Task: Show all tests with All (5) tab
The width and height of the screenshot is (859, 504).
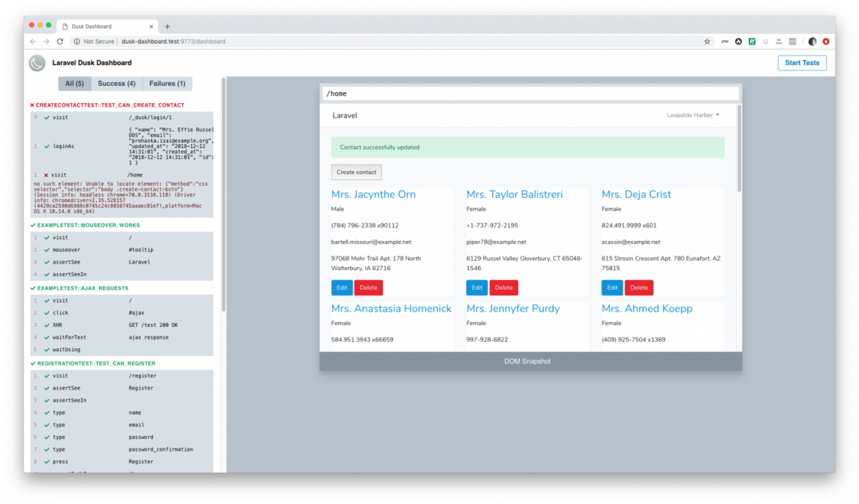Action: pos(75,84)
